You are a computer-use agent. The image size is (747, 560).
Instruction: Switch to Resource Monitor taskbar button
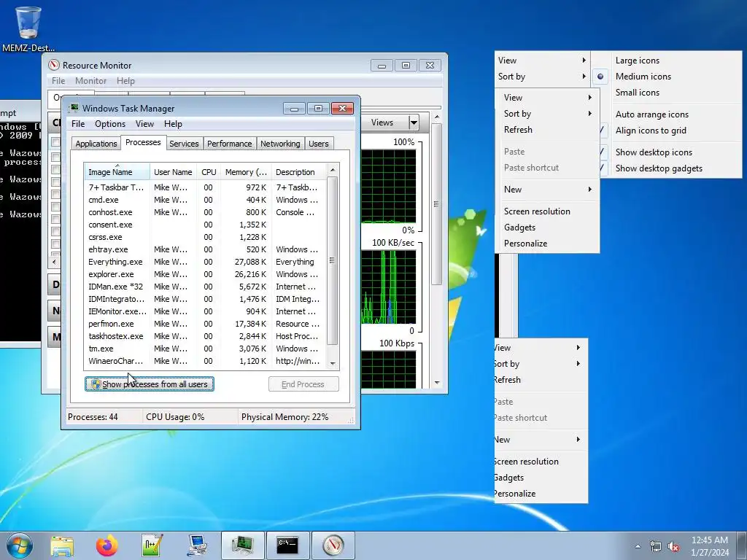coord(333,545)
